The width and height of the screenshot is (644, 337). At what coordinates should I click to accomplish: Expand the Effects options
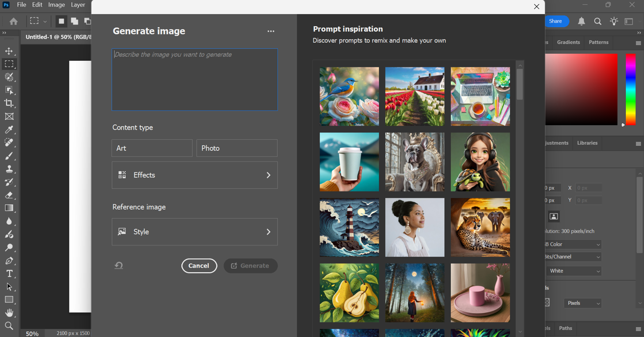(x=194, y=175)
